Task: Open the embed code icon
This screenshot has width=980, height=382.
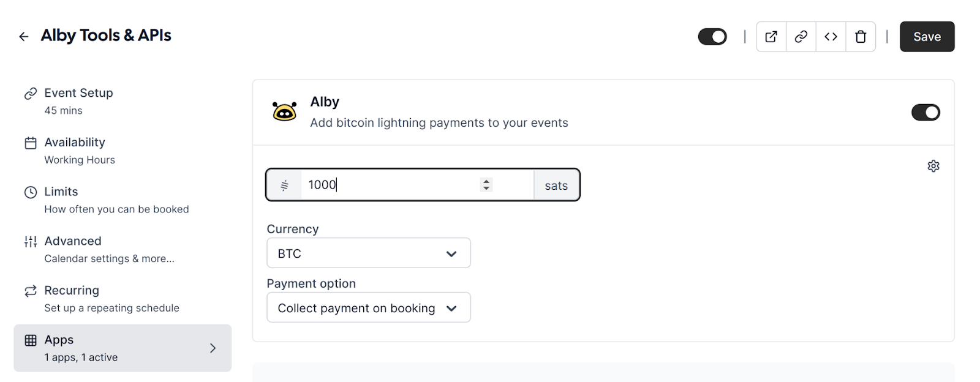Action: [831, 37]
